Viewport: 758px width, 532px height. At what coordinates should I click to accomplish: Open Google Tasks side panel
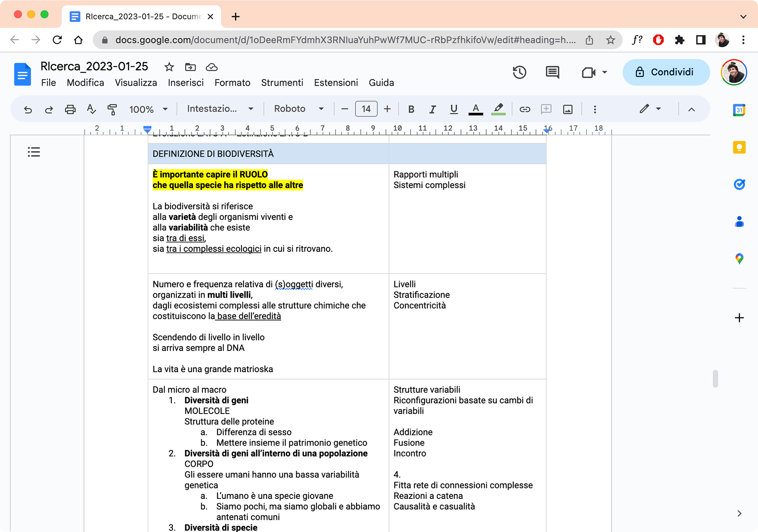pos(739,184)
